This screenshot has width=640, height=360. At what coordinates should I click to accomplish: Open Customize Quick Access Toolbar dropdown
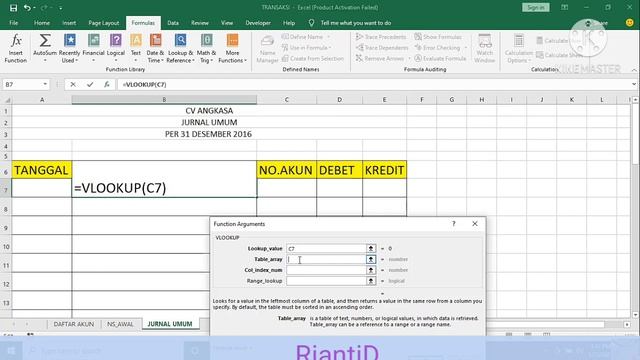click(x=60, y=8)
